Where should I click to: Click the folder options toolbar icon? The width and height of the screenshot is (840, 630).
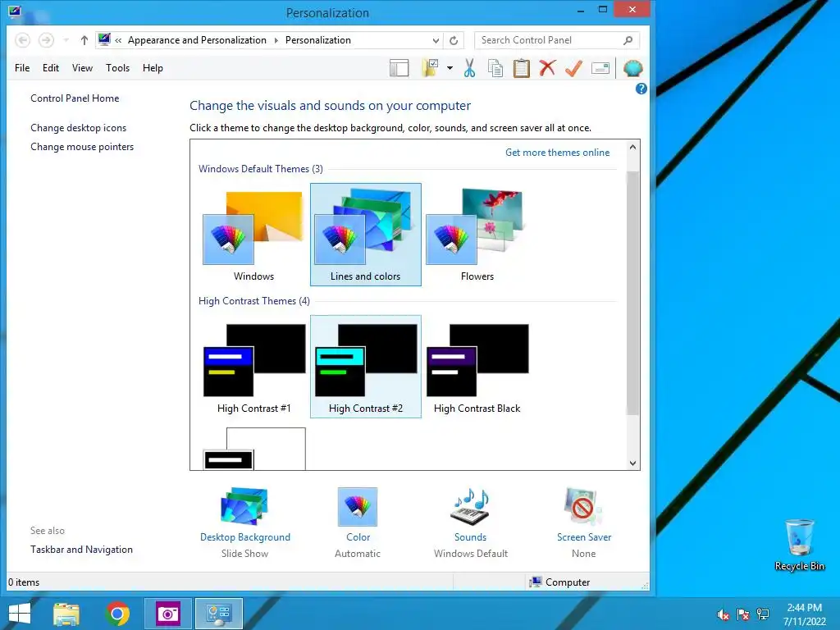[x=430, y=68]
